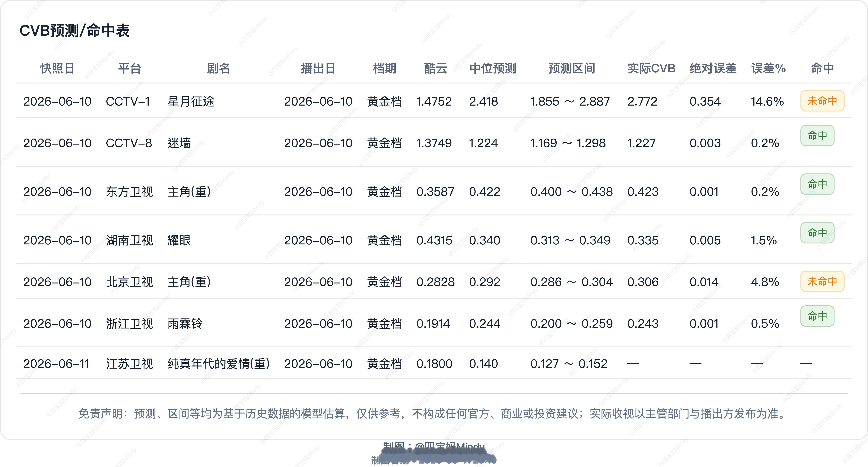Select the platform cell 浙江卫视
This screenshot has width=868, height=467.
[129, 324]
